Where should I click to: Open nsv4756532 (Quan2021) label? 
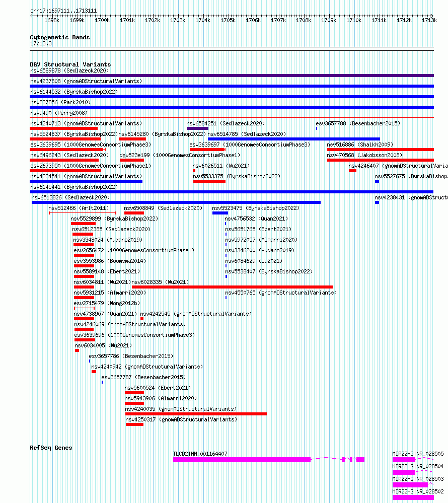pos(256,219)
